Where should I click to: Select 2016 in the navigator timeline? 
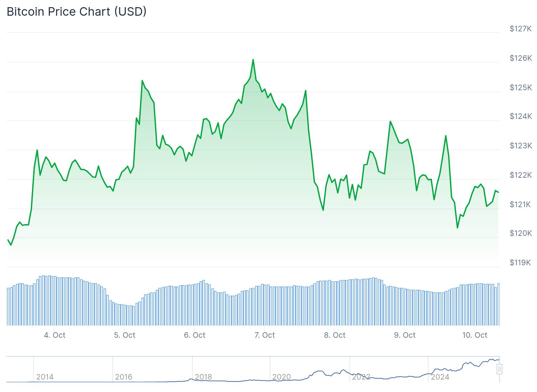(124, 377)
